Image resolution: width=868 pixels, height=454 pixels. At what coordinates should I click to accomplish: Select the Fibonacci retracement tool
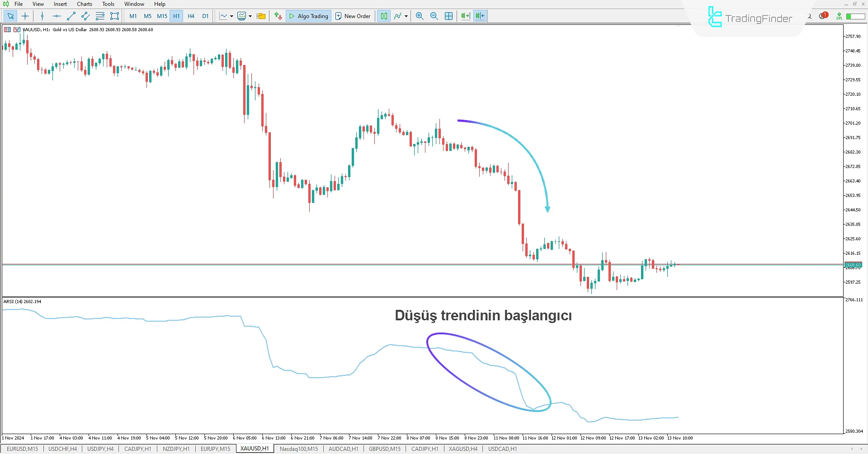click(x=100, y=16)
